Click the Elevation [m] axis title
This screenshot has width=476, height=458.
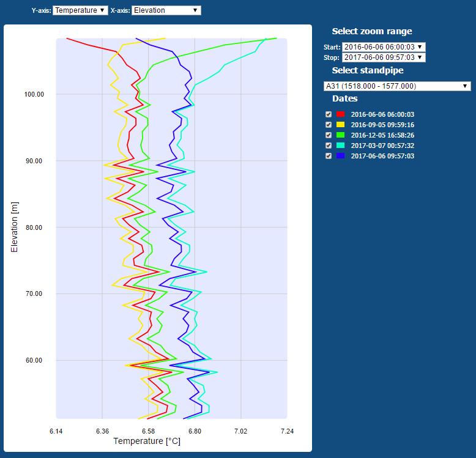pos(14,227)
